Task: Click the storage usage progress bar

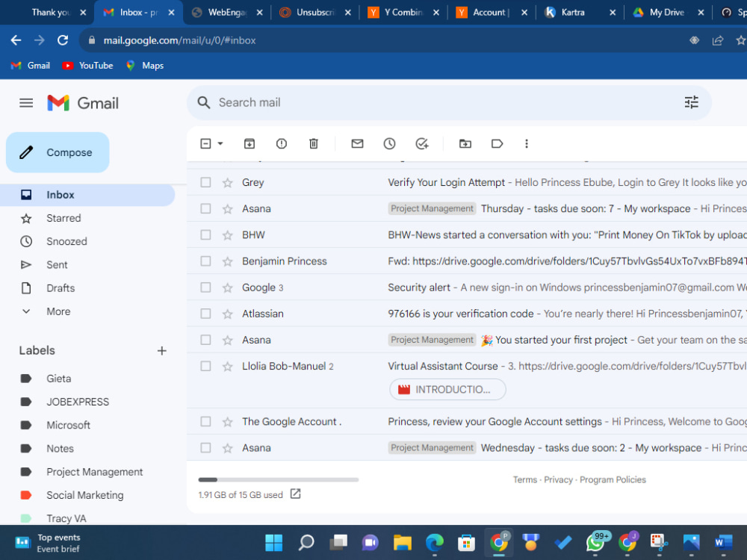Action: [278, 479]
